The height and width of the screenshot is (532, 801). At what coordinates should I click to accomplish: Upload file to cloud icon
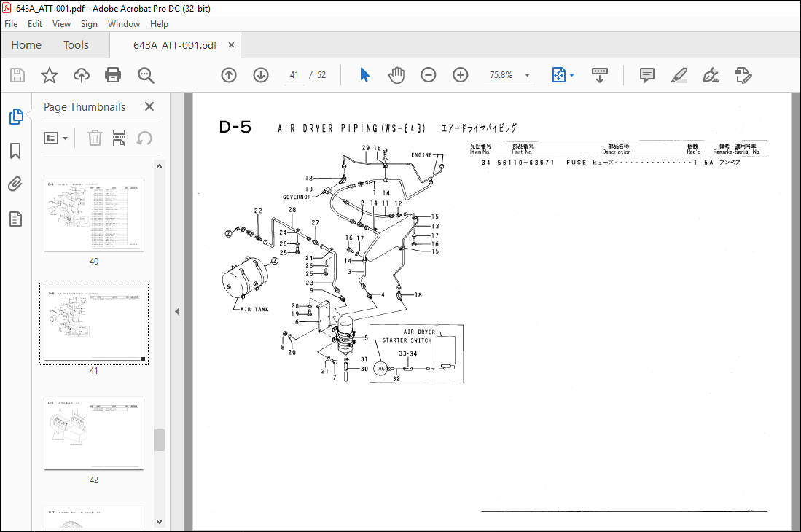point(81,75)
